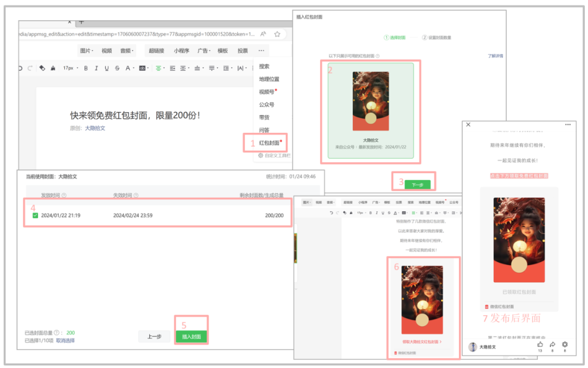
Task: Choose 搜索 from the more menu
Action: (x=264, y=66)
